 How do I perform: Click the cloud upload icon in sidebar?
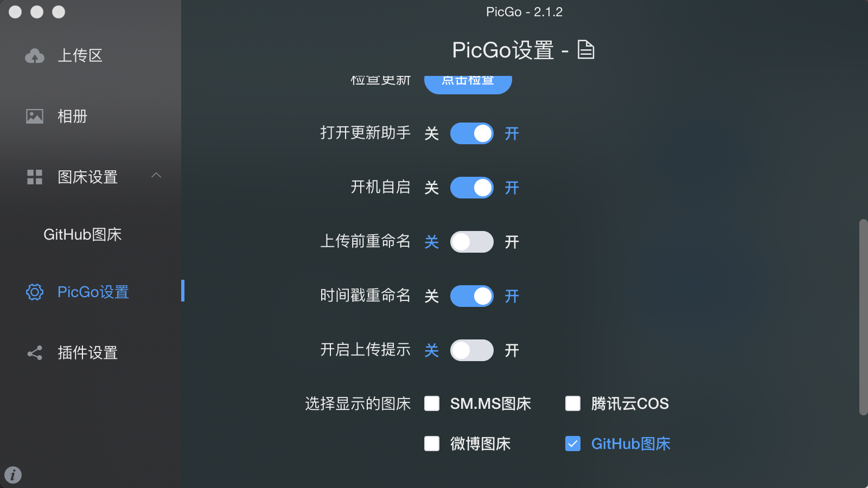pyautogui.click(x=35, y=56)
